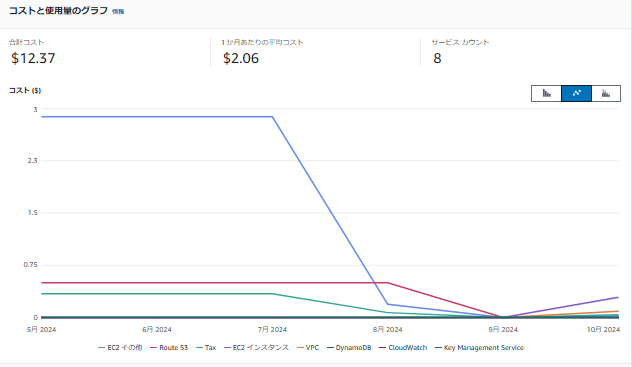Toggle the Route 53 legend series
The width and height of the screenshot is (632, 367).
coord(169,348)
